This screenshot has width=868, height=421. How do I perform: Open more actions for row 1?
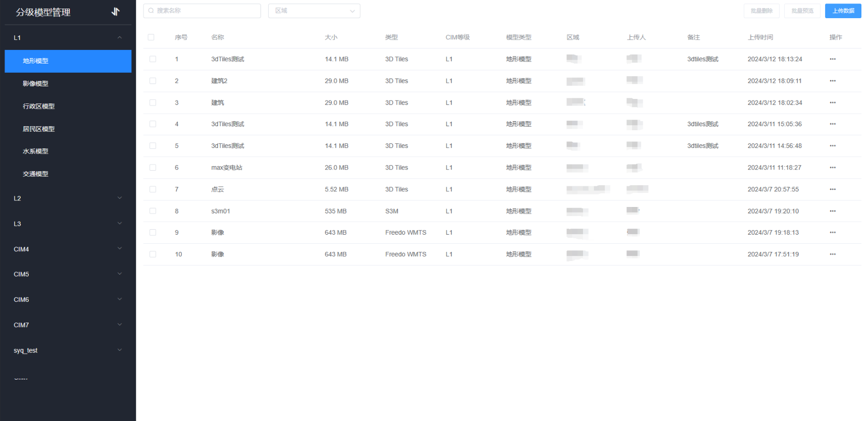(832, 59)
